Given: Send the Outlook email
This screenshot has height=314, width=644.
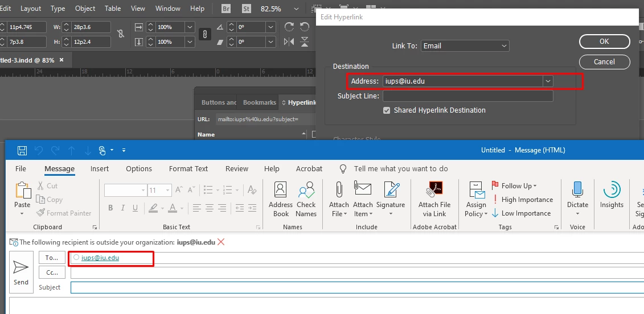Looking at the screenshot, I should tap(21, 272).
